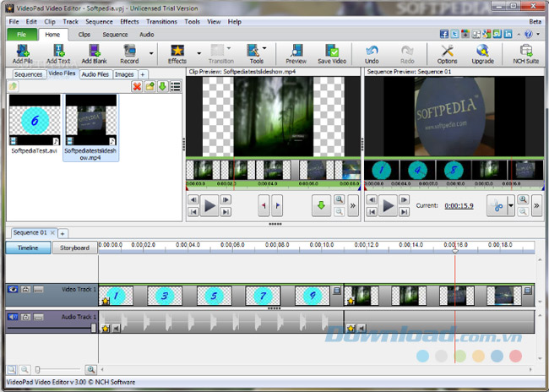Viewport: 549px width, 392px height.
Task: Expand the Effects dropdown arrow
Action: pyautogui.click(x=198, y=53)
